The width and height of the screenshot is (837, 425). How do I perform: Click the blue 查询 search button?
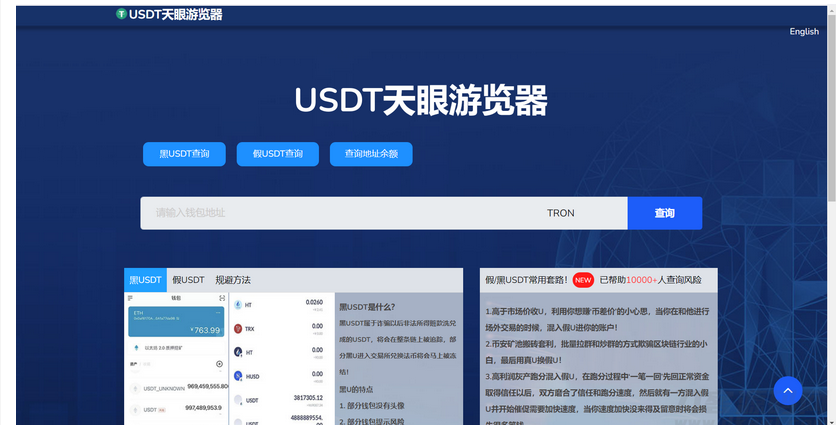pos(665,213)
